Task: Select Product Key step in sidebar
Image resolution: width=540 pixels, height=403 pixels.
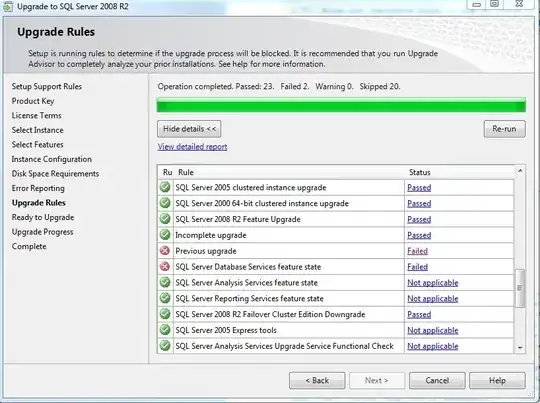Action: coord(33,101)
